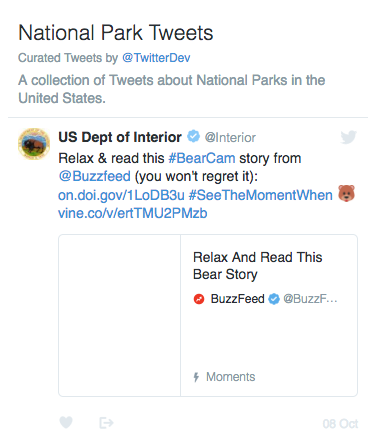Click the Moments lightning bolt icon

click(x=196, y=377)
